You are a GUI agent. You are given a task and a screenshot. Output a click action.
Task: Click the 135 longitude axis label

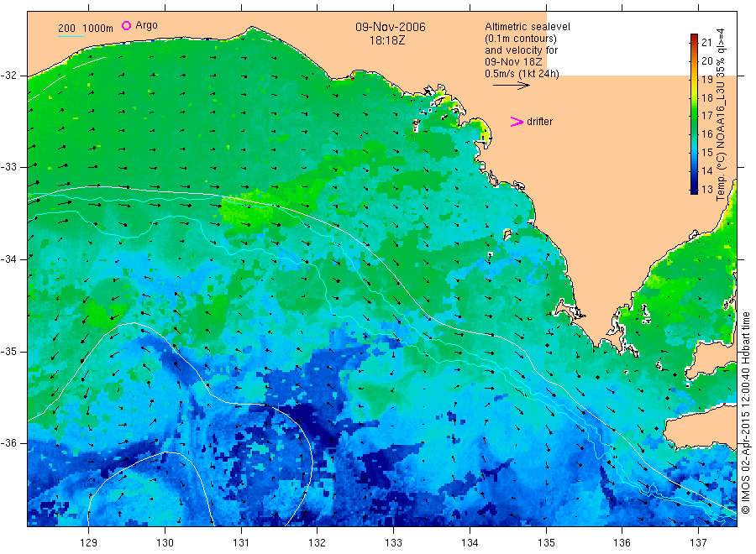point(546,543)
